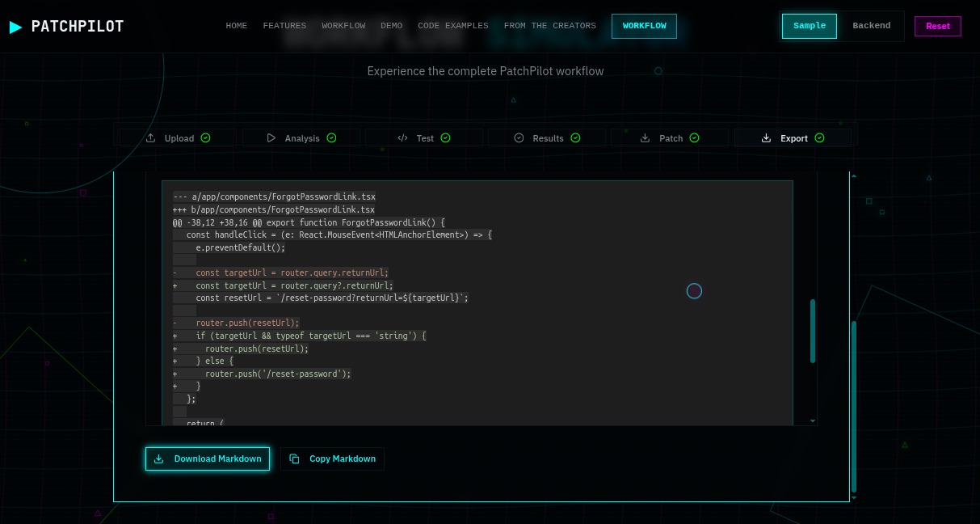Select the Patch step tab
Screen dimensions: 980x524
(670, 138)
